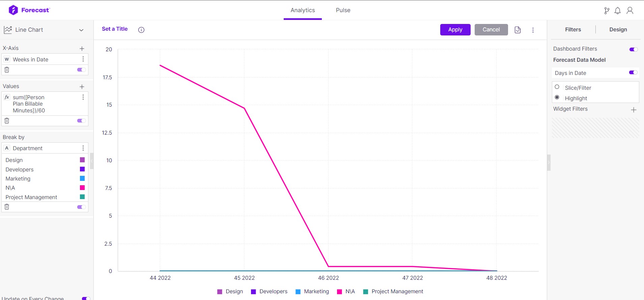Expand the Line Chart type dropdown
644x300 pixels.
[x=81, y=30]
